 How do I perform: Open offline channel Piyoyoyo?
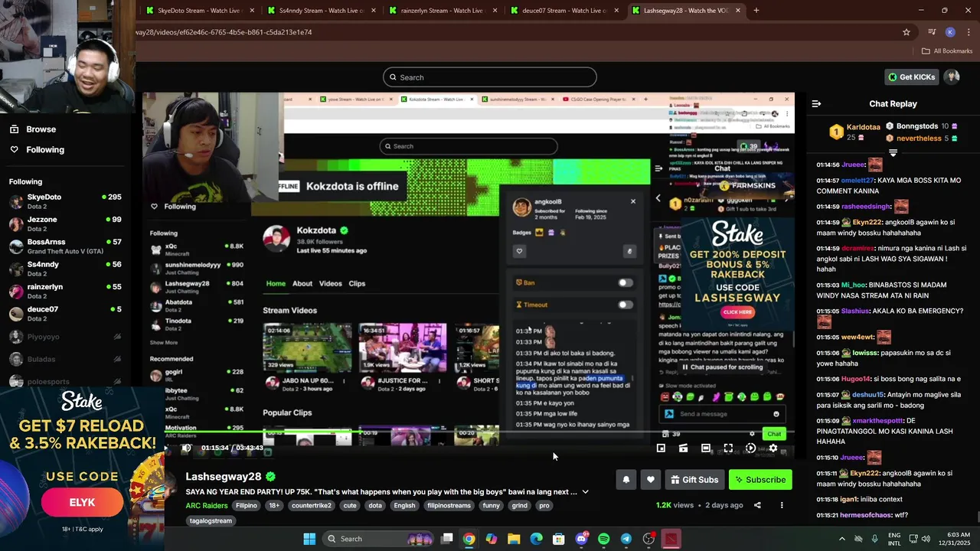pyautogui.click(x=65, y=337)
